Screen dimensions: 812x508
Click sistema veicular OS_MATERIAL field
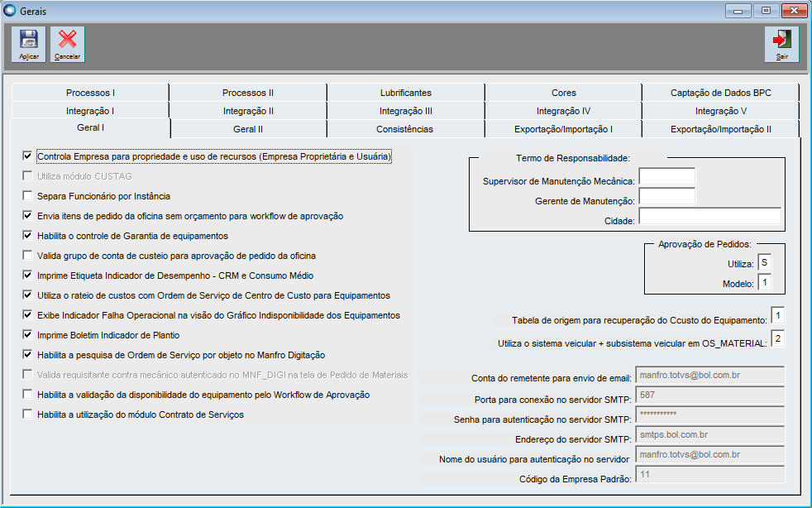778,338
